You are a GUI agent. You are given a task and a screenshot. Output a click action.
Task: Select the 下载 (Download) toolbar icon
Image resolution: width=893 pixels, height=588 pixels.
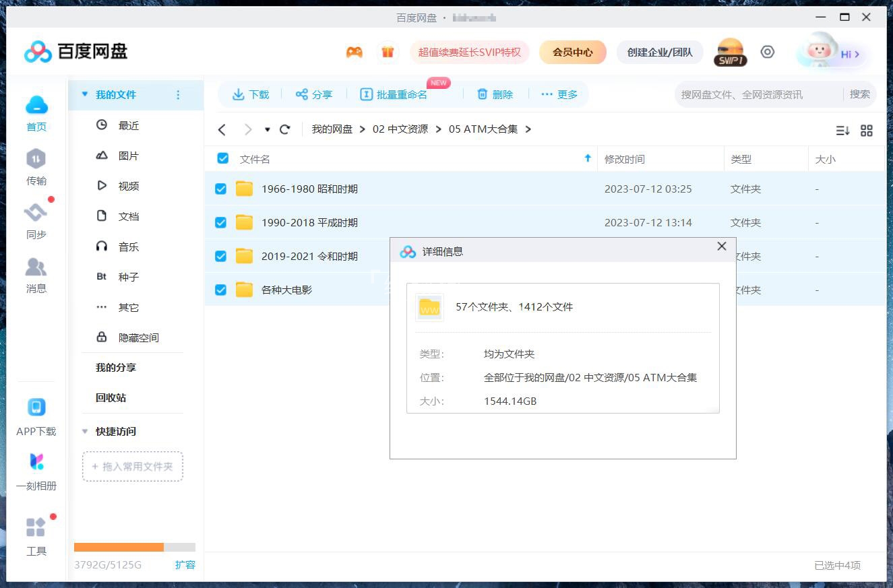pyautogui.click(x=250, y=94)
